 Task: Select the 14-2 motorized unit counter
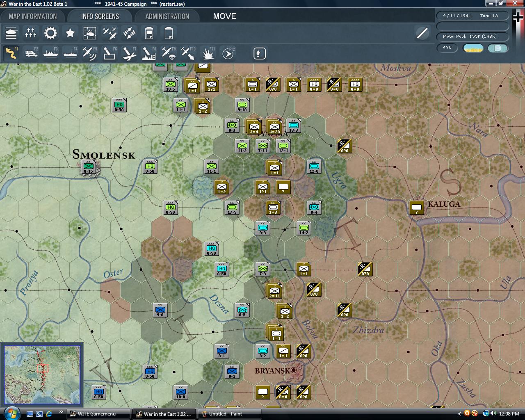304,228
